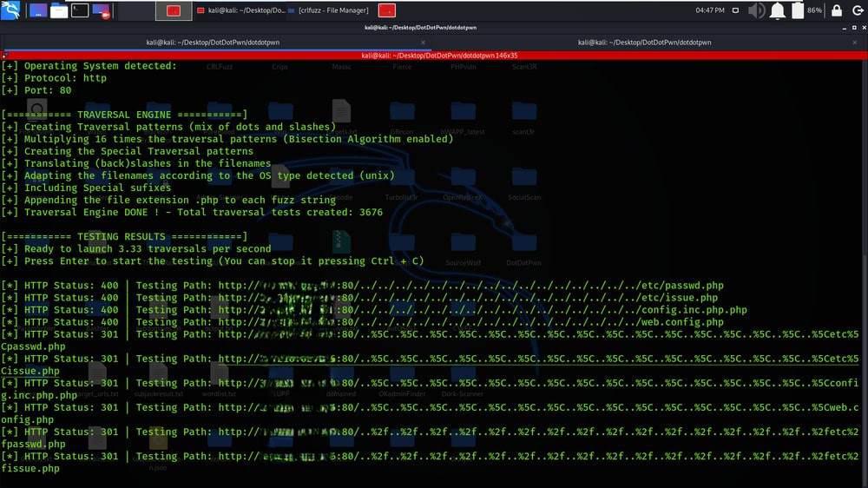
Task: Lock the screen with padlock icon
Action: point(837,10)
